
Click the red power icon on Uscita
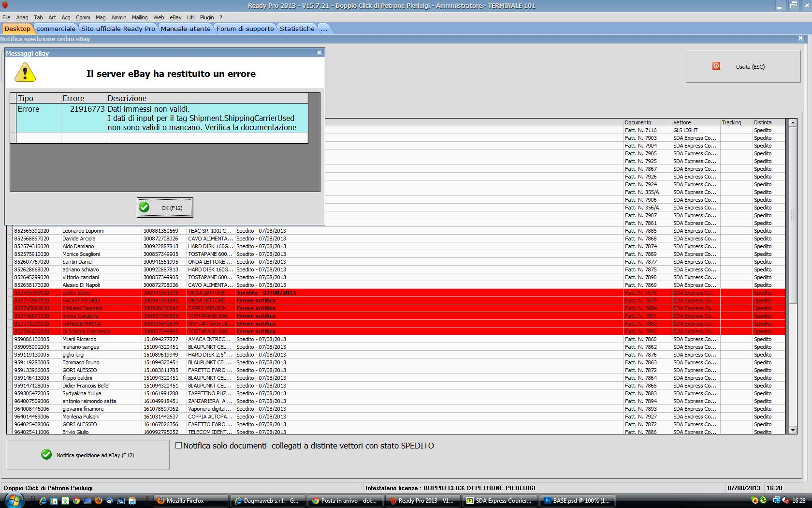pyautogui.click(x=716, y=66)
